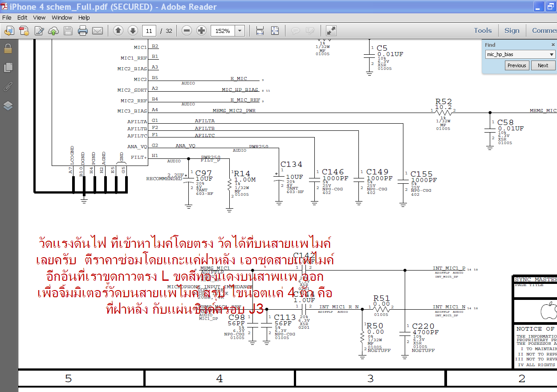The width and height of the screenshot is (557, 392).
Task: Click the security lock panel icon
Action: click(x=8, y=48)
